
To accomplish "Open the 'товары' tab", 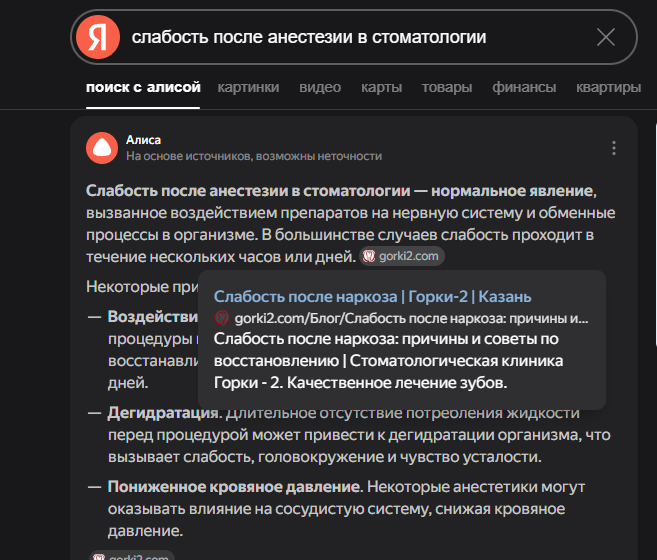I will [x=447, y=87].
